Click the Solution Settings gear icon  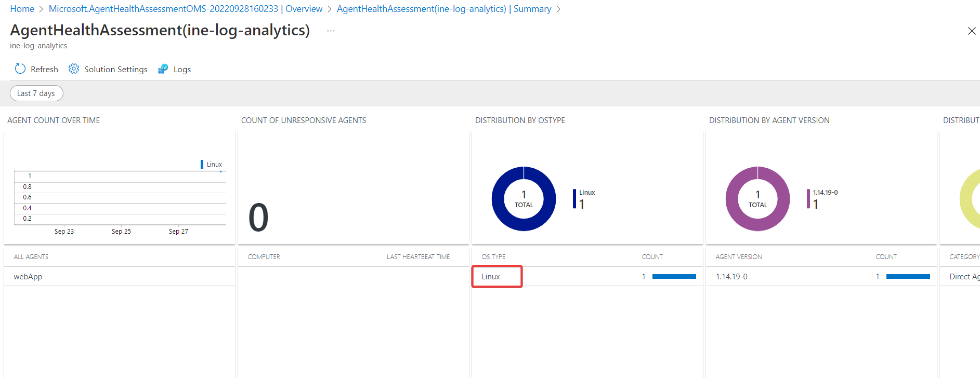click(x=74, y=69)
